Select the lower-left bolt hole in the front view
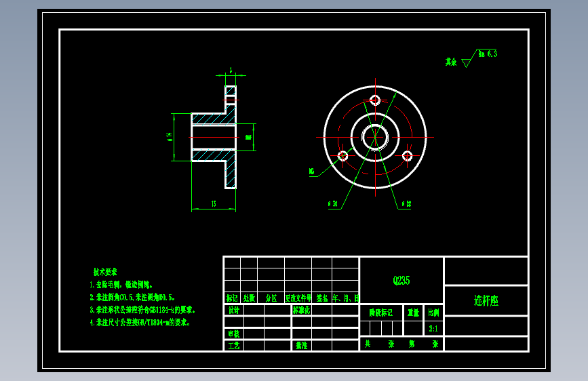Screen dimensions: 588x381 [342, 156]
